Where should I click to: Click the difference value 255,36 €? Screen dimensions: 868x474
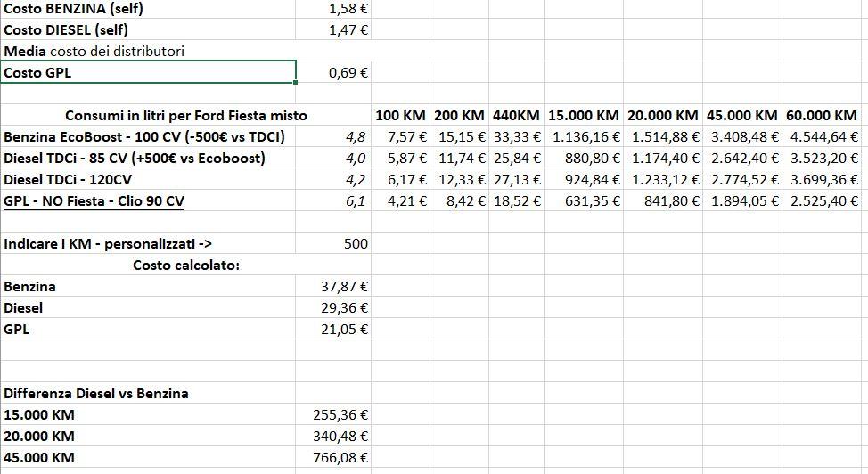click(333, 415)
